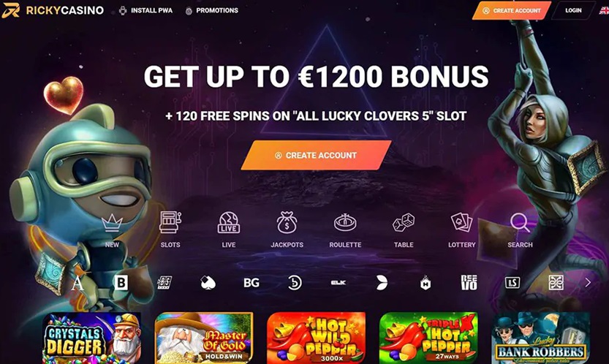Open the Search magnifier icon
Viewport: 609px width, 364px height.
tap(520, 223)
